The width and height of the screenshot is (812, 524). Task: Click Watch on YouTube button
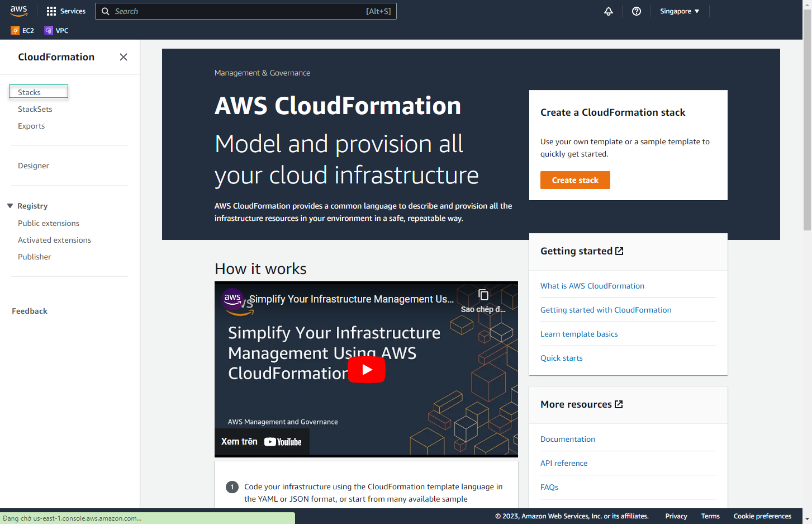click(262, 442)
